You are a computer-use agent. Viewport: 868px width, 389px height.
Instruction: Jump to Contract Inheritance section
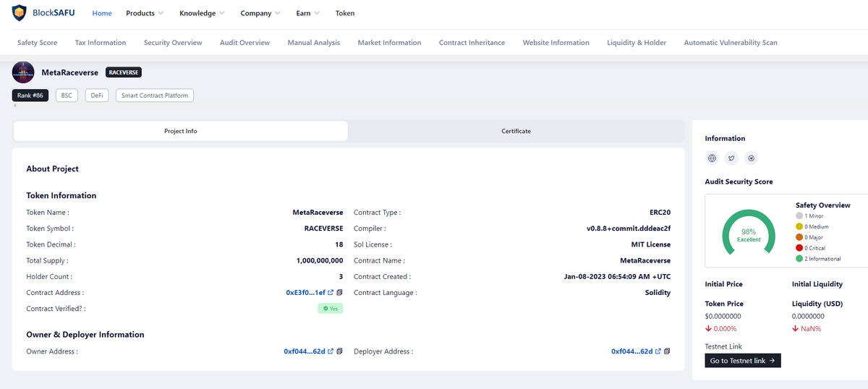(x=472, y=43)
